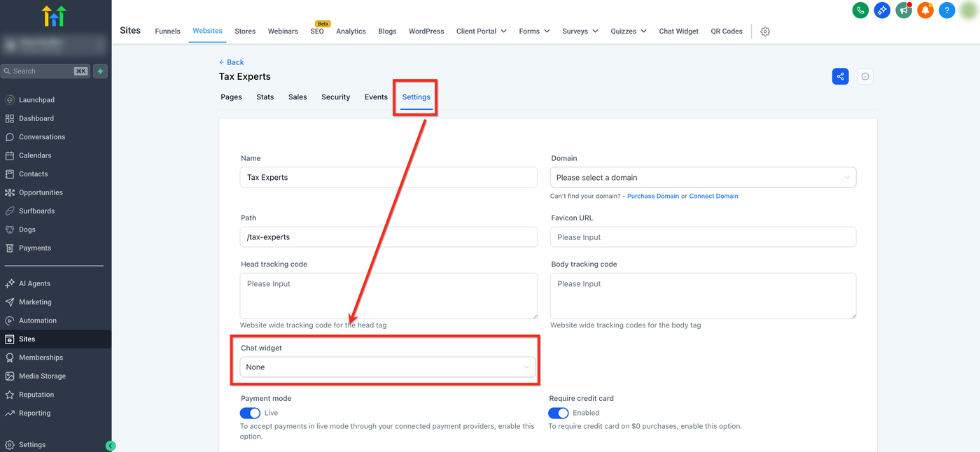Toggle the Payment mode Live switch

250,413
